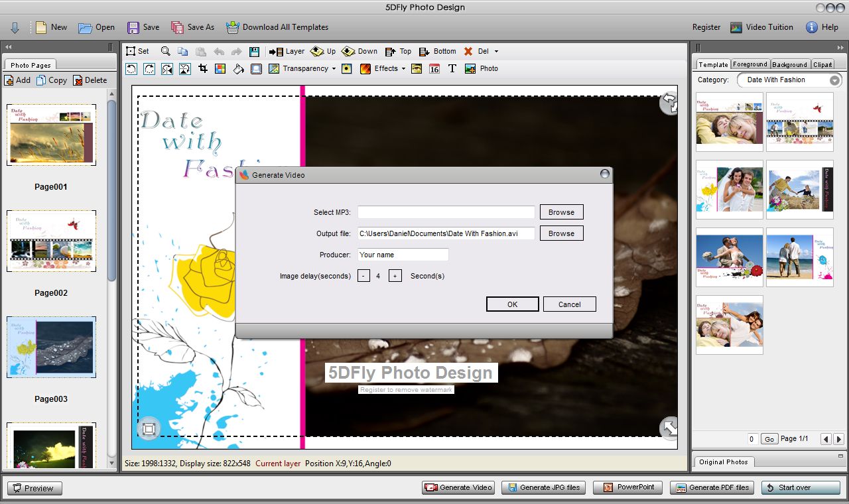Click Browse next to Select MP3
The image size is (849, 504).
coord(561,212)
